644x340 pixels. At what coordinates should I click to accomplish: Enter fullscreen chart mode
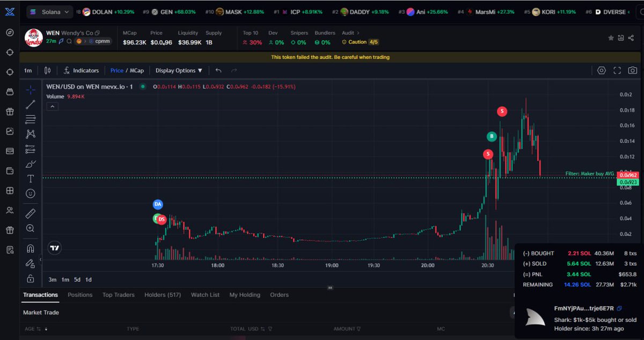point(617,70)
